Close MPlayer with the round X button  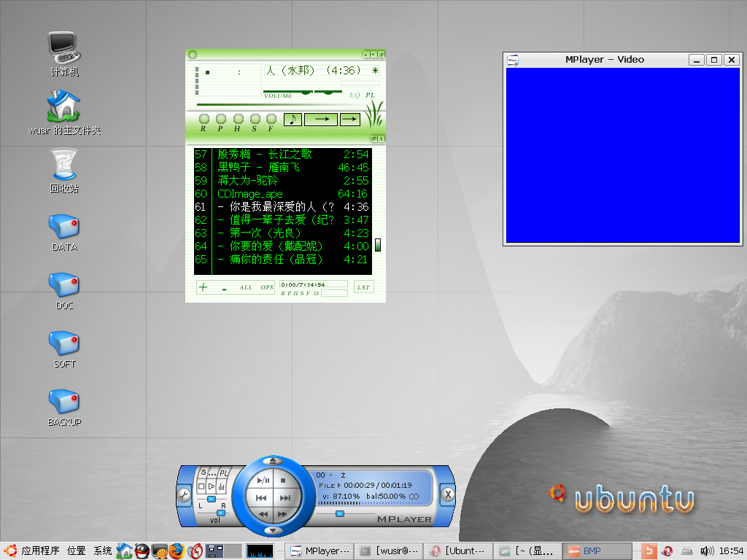pos(448,494)
